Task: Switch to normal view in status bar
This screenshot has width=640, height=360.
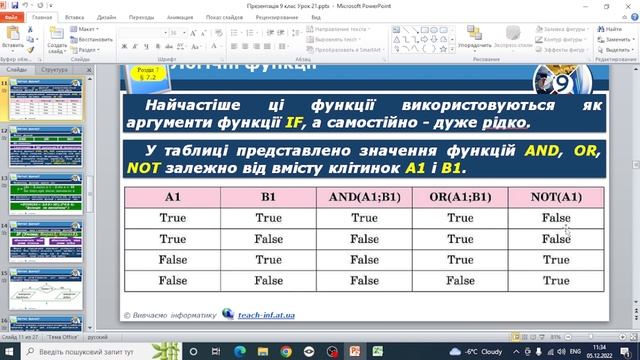Action: pos(516,337)
